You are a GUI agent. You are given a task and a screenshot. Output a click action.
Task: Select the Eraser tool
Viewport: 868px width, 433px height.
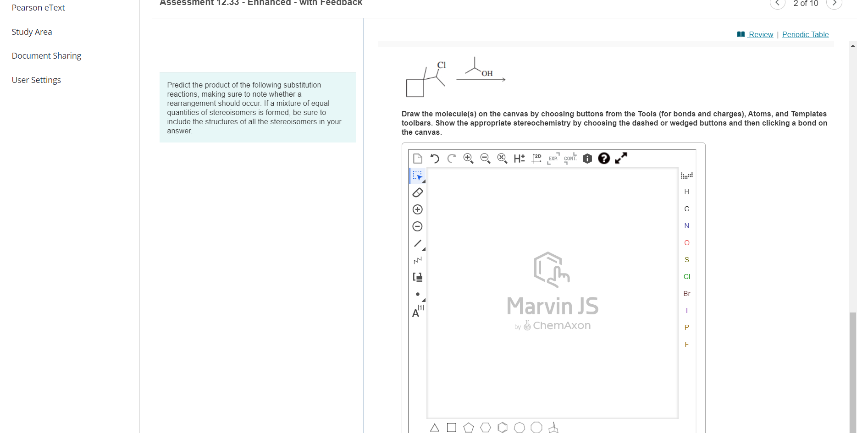coord(417,192)
